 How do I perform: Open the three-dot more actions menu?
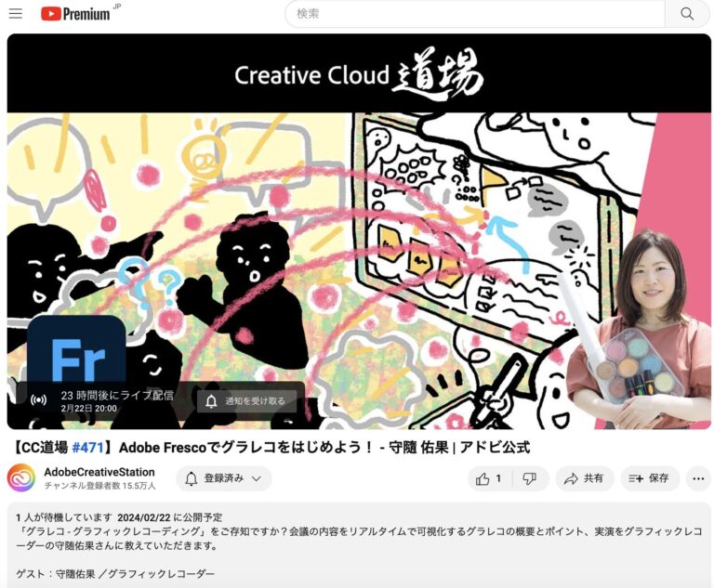click(698, 478)
